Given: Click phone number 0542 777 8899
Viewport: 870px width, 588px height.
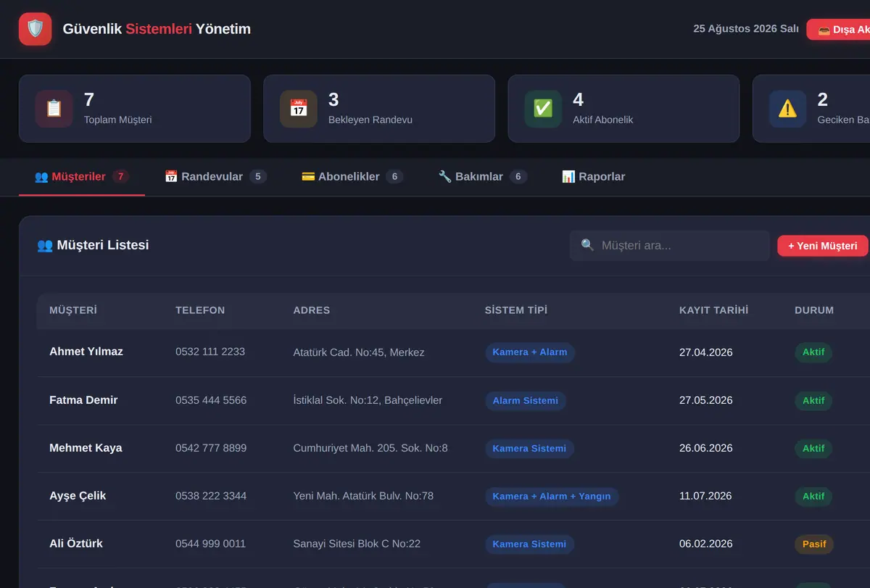Looking at the screenshot, I should click(211, 448).
